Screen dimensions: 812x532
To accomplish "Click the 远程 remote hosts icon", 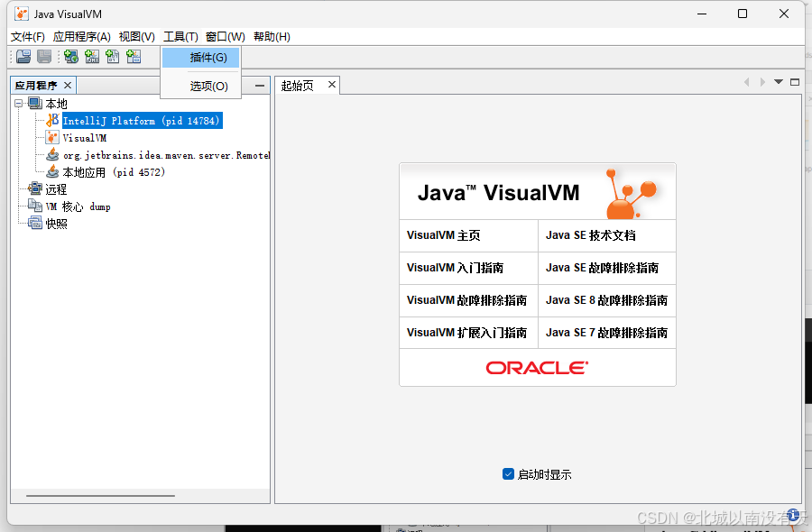I will (35, 188).
